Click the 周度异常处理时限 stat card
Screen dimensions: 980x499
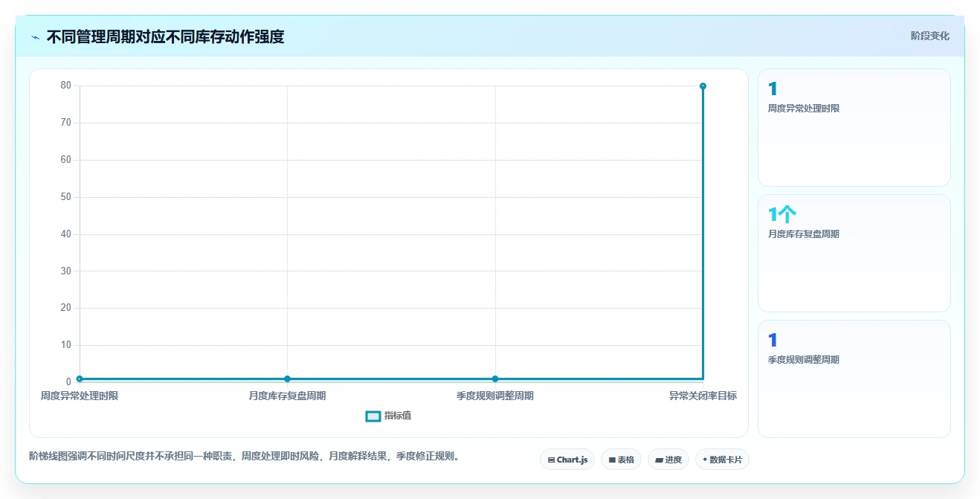coord(854,127)
